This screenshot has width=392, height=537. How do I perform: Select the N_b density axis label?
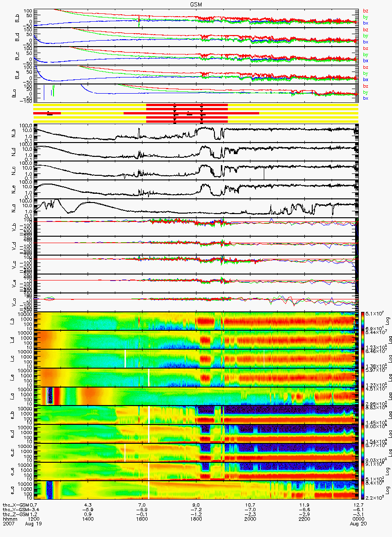point(14,133)
